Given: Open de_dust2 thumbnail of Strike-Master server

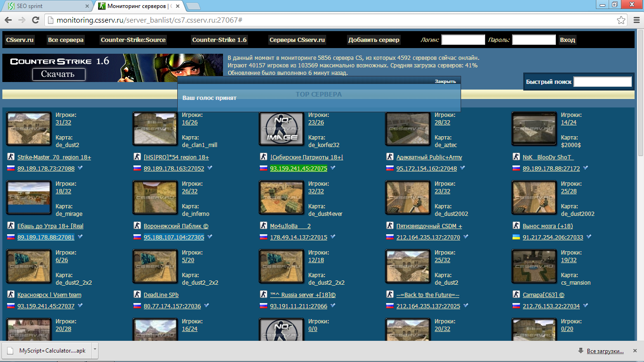Looking at the screenshot, I should 29,129.
